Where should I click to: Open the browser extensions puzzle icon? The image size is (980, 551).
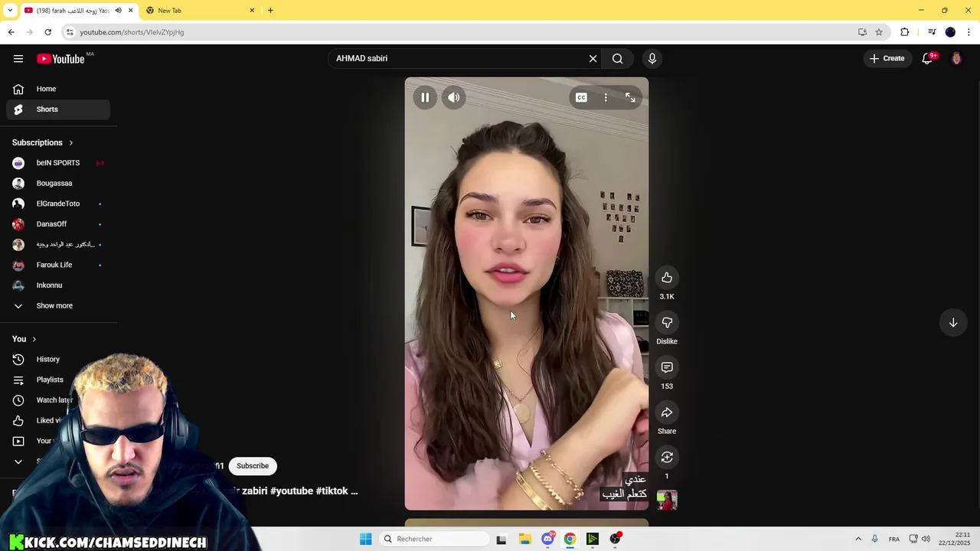905,32
